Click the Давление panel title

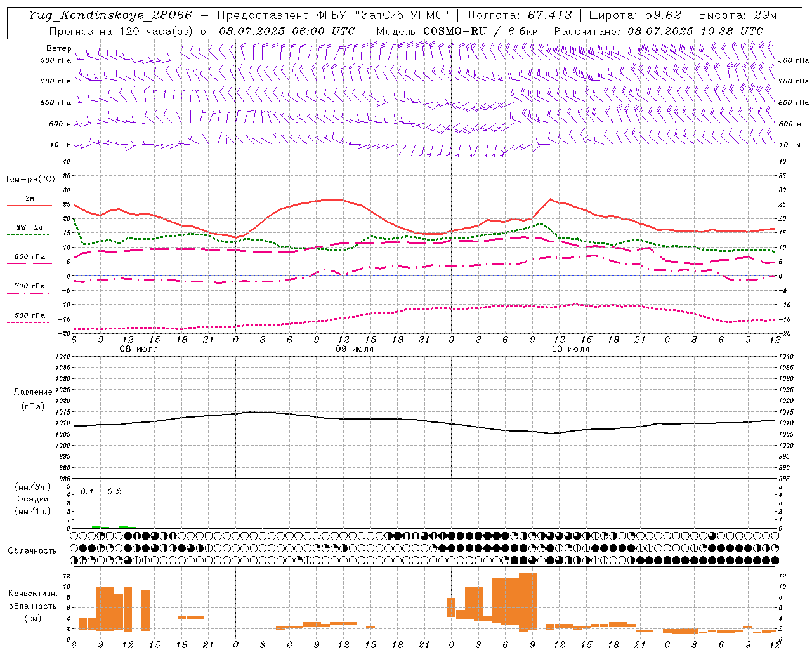pyautogui.click(x=32, y=392)
